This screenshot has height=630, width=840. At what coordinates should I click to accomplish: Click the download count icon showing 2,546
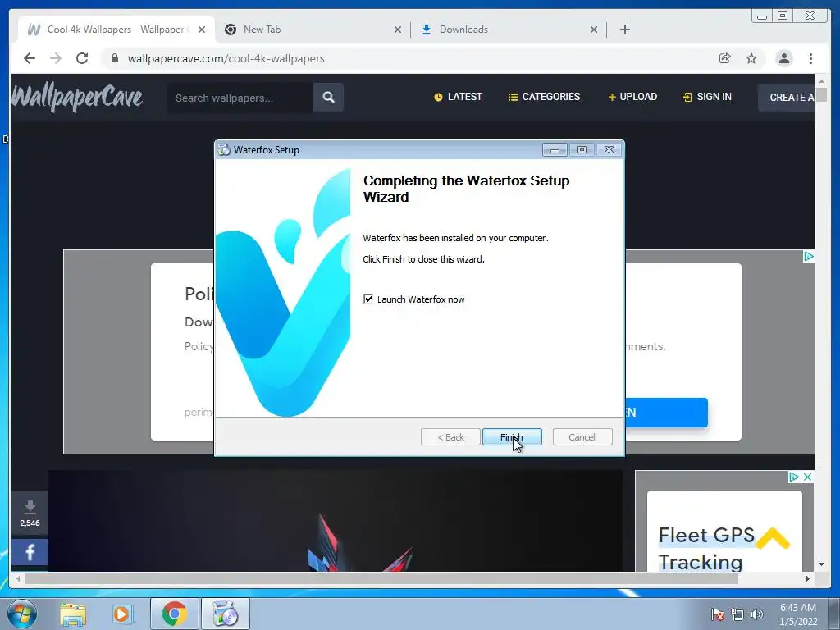point(30,514)
